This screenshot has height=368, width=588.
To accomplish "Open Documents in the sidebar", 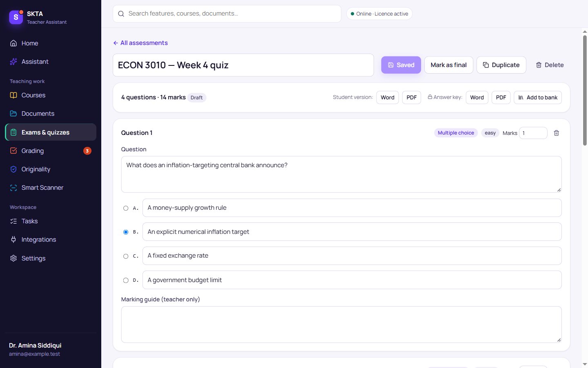I will click(x=51, y=113).
